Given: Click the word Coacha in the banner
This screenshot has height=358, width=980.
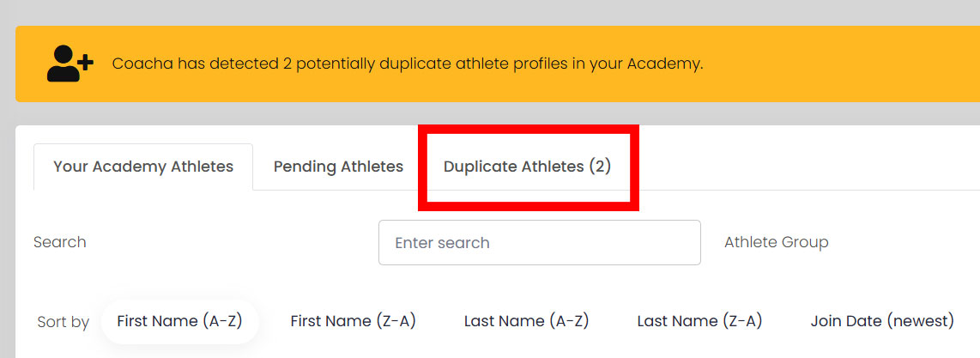Looking at the screenshot, I should 142,64.
